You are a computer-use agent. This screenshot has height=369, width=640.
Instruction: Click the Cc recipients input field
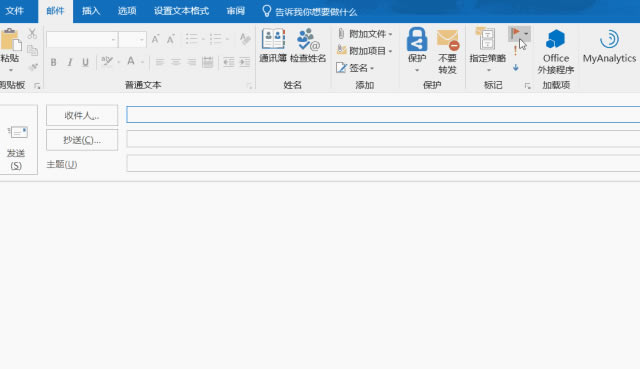(383, 139)
